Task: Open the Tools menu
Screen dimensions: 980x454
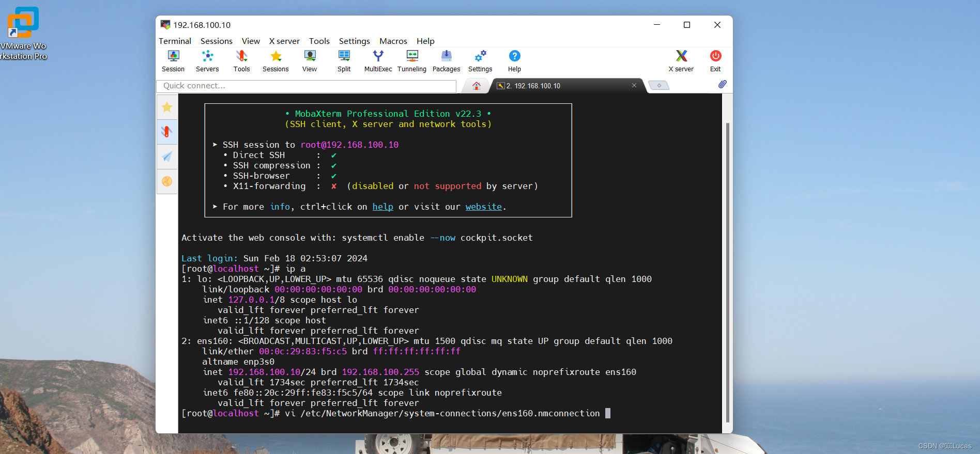Action: [x=319, y=41]
